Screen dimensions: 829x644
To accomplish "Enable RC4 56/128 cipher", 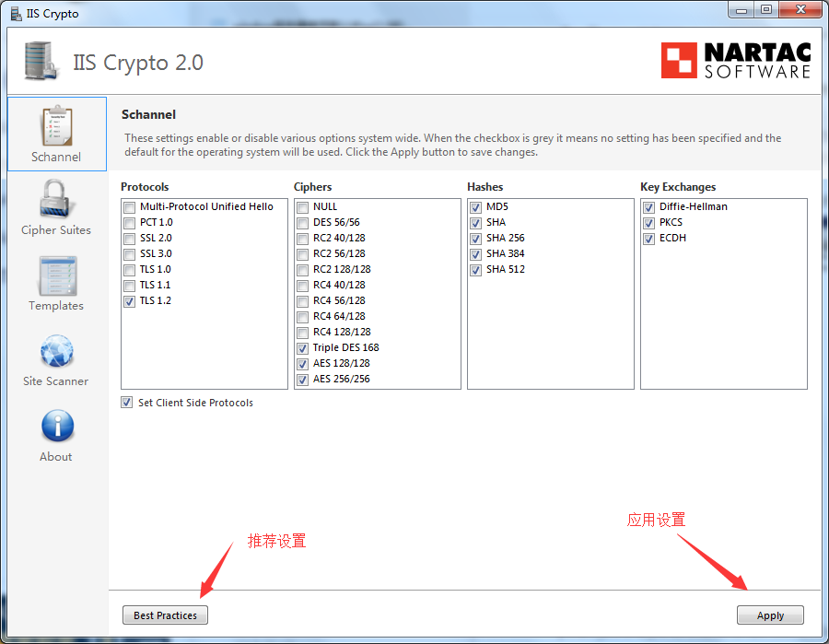I will 302,301.
